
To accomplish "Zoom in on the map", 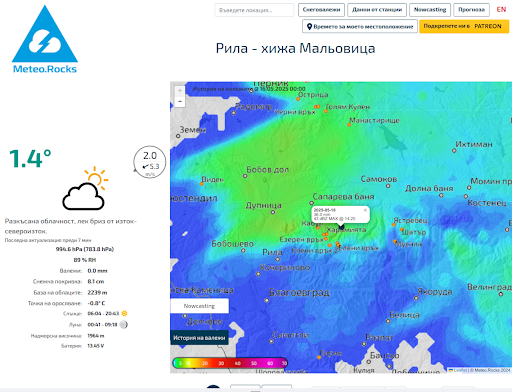I will tap(180, 91).
